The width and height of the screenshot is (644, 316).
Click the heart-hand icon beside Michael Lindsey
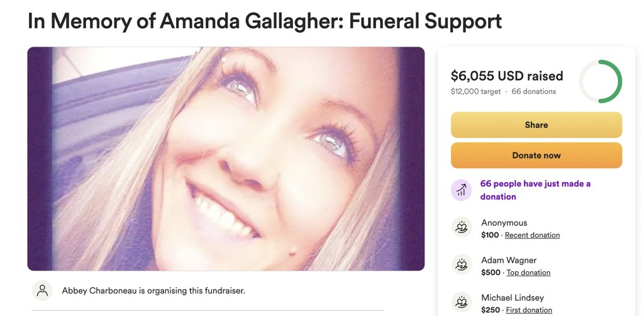point(461,302)
